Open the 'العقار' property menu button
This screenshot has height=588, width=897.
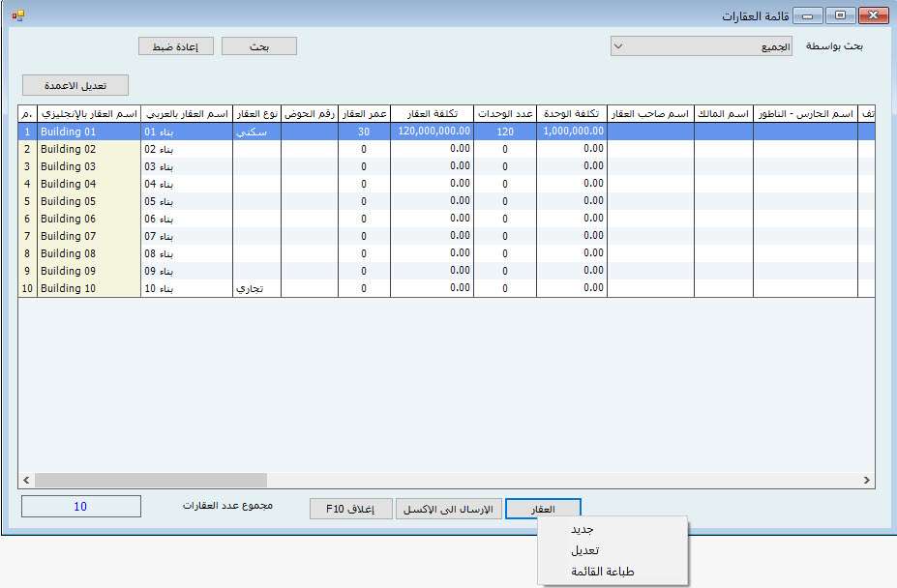point(543,509)
